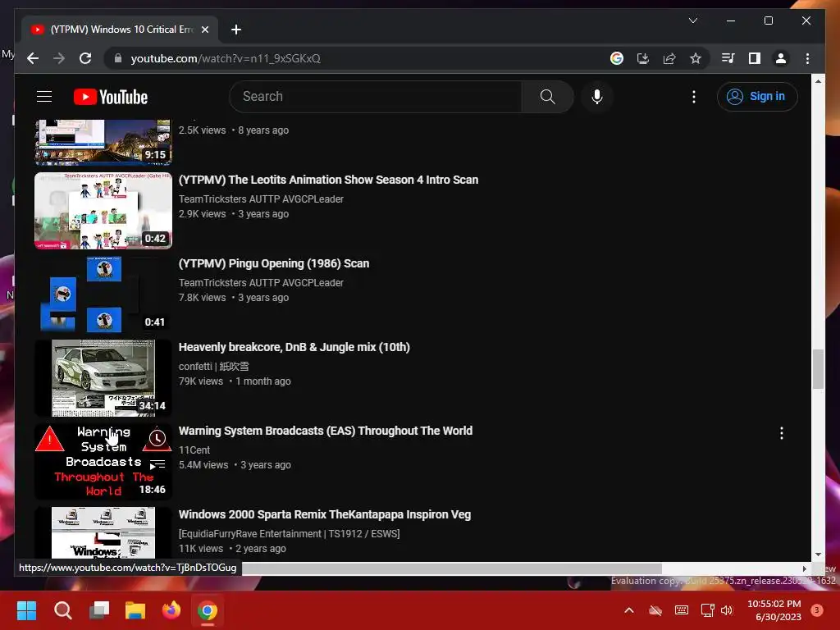Select the YTPMV Windows 10 Critical Error tab
Viewport: 840px width, 630px height.
pos(120,30)
